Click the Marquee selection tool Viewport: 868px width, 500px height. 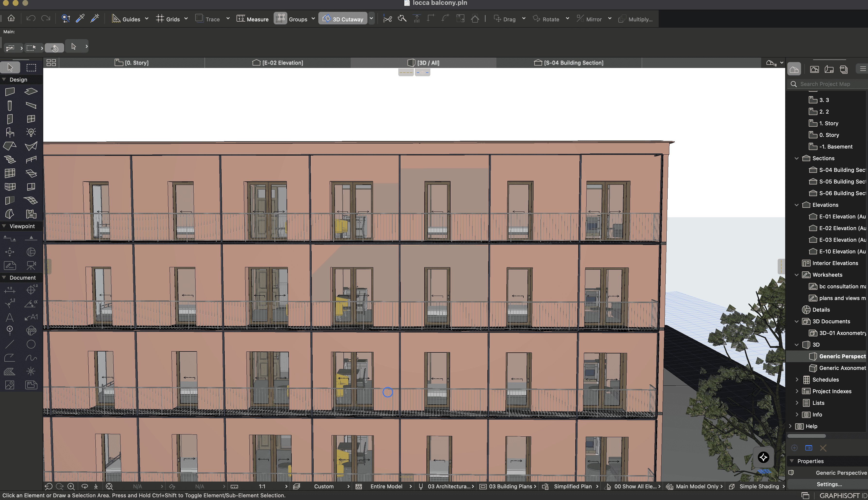pyautogui.click(x=31, y=68)
